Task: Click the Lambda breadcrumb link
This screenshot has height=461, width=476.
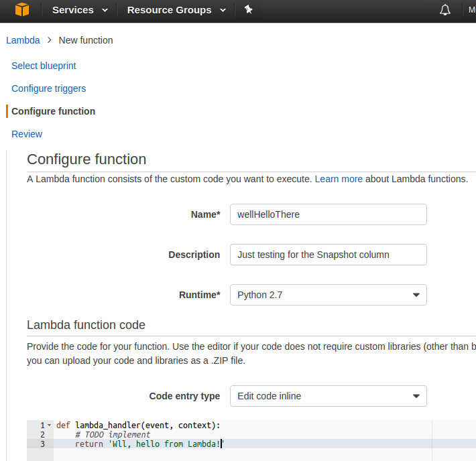Action: (x=23, y=40)
